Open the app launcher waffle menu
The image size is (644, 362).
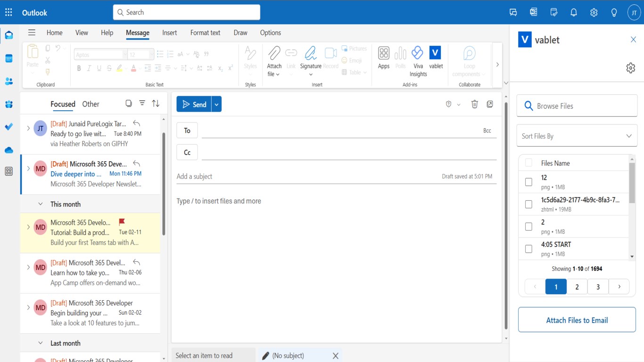8,13
